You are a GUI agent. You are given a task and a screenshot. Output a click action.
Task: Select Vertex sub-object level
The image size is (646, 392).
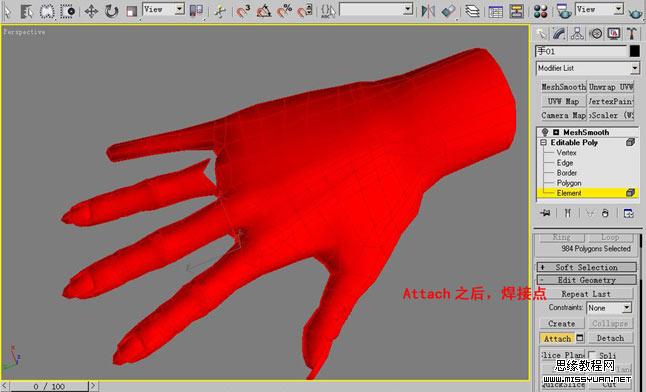click(566, 153)
